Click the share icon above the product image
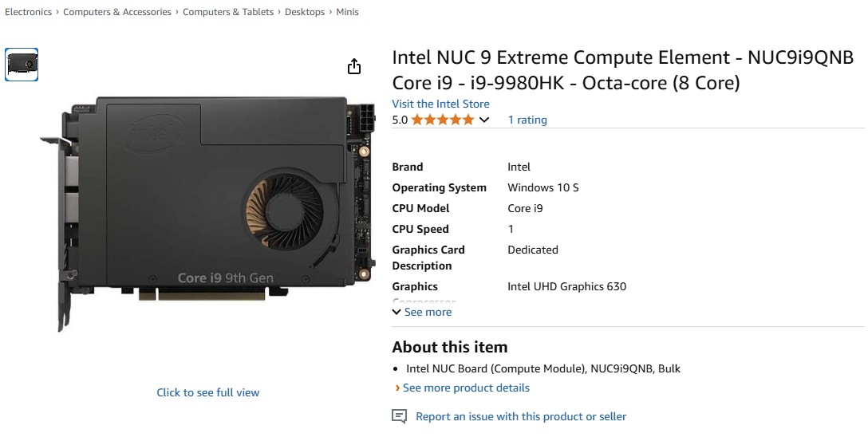Viewport: 868px width, 437px height. (x=354, y=67)
